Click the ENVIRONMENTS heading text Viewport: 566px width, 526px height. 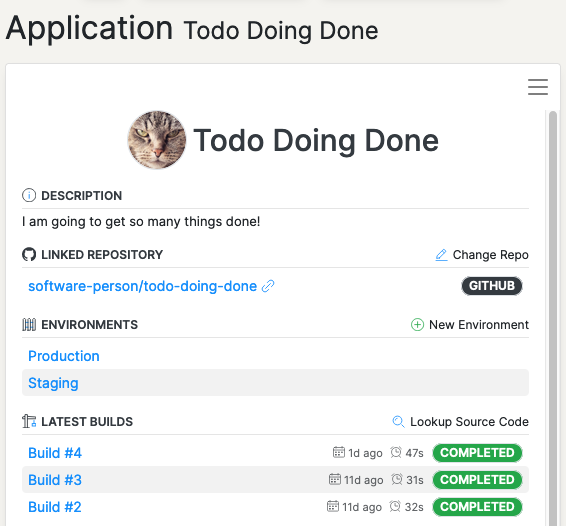[90, 325]
